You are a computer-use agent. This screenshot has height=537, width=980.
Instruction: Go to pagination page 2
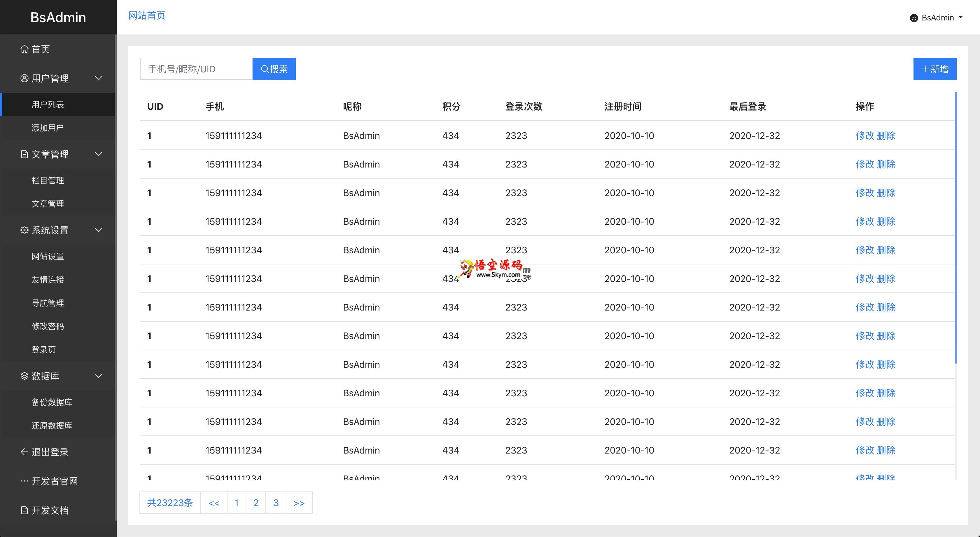click(x=256, y=503)
